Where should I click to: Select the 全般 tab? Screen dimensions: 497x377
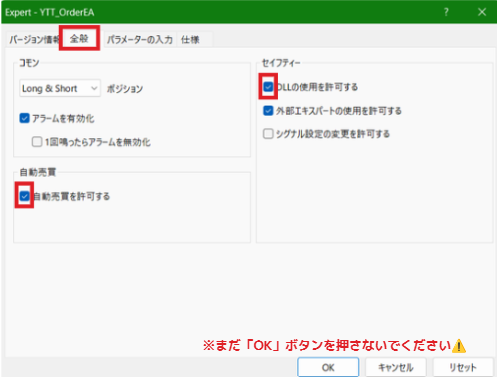(79, 39)
